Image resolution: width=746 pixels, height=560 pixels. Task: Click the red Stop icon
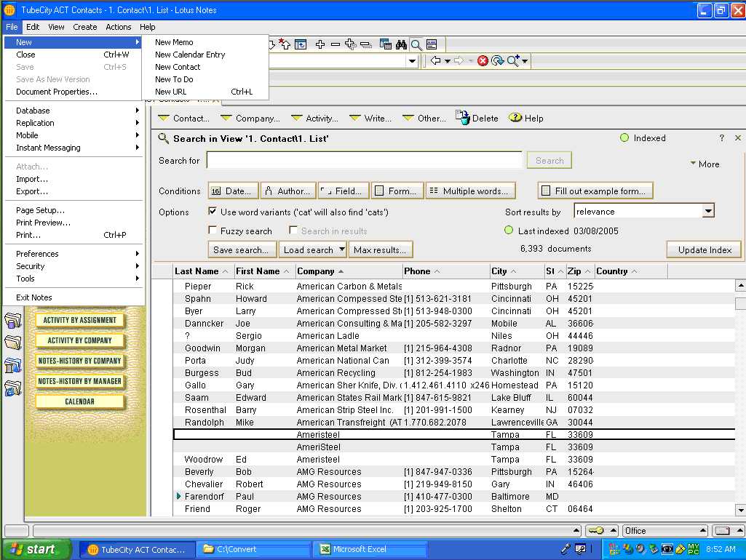(483, 60)
